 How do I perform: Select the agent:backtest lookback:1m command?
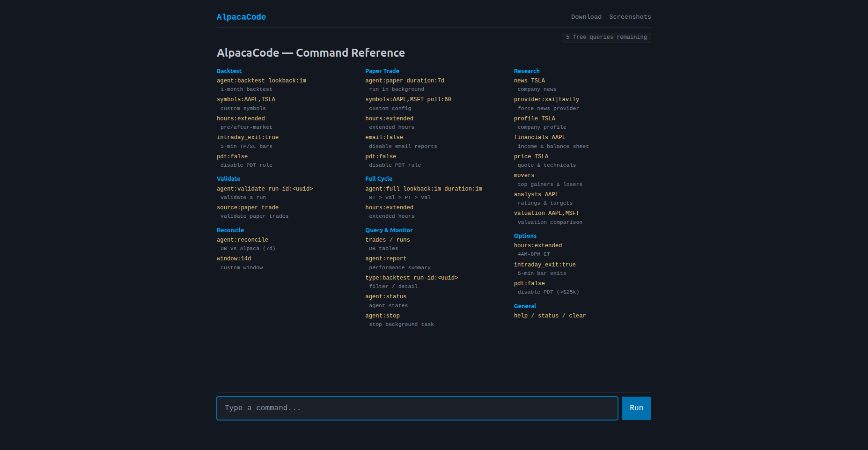pos(261,80)
